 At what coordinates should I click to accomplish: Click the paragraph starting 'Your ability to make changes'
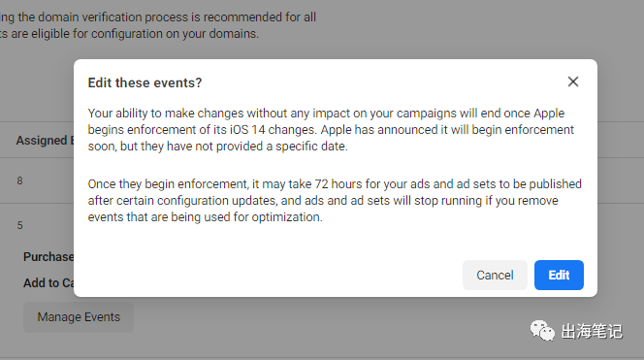pos(331,129)
